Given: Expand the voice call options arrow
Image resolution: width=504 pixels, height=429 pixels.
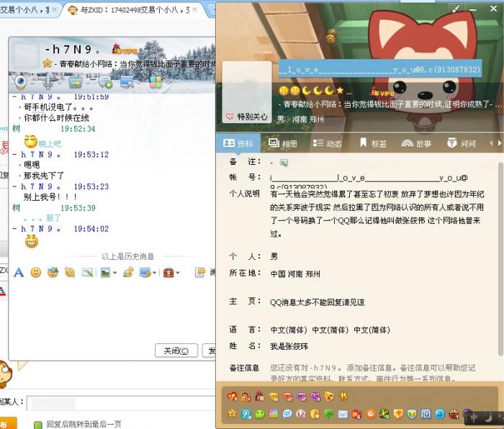Looking at the screenshot, I should [x=58, y=83].
